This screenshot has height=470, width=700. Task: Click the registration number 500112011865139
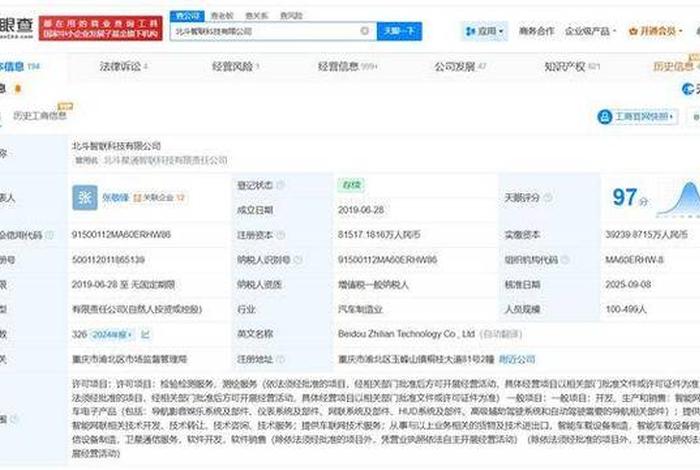coord(108,260)
